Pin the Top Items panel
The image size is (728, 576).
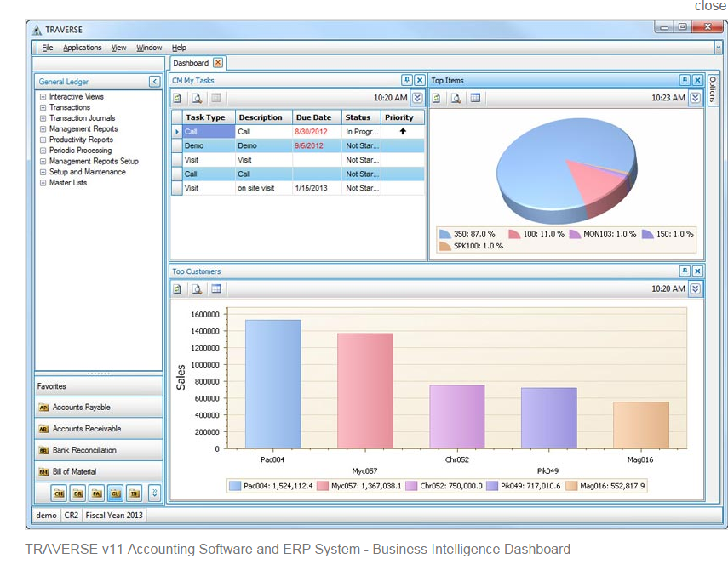[685, 80]
